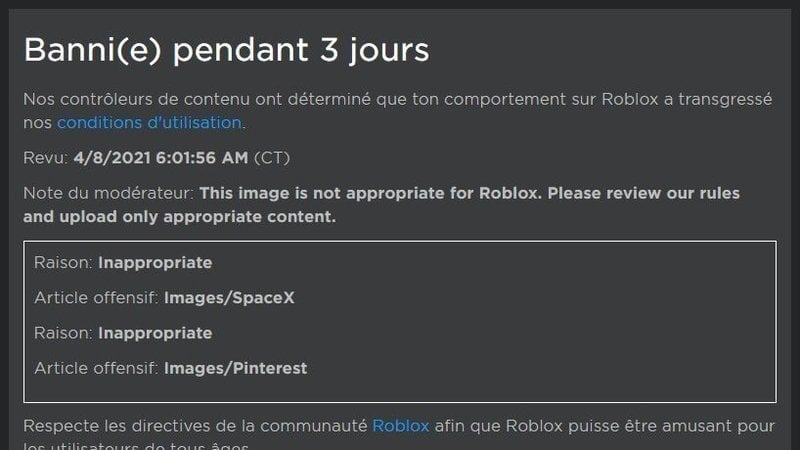
Task: Open the conditions d'utilisation link
Action: click(149, 122)
